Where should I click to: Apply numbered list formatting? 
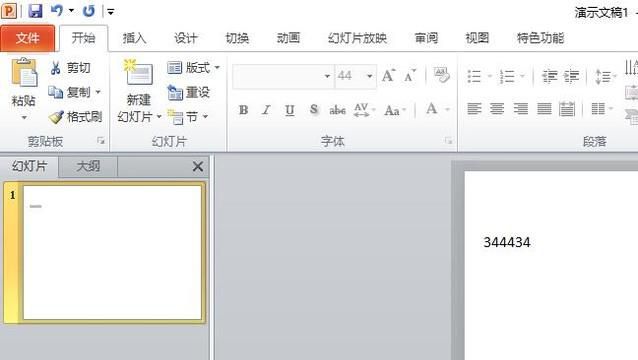(507, 76)
